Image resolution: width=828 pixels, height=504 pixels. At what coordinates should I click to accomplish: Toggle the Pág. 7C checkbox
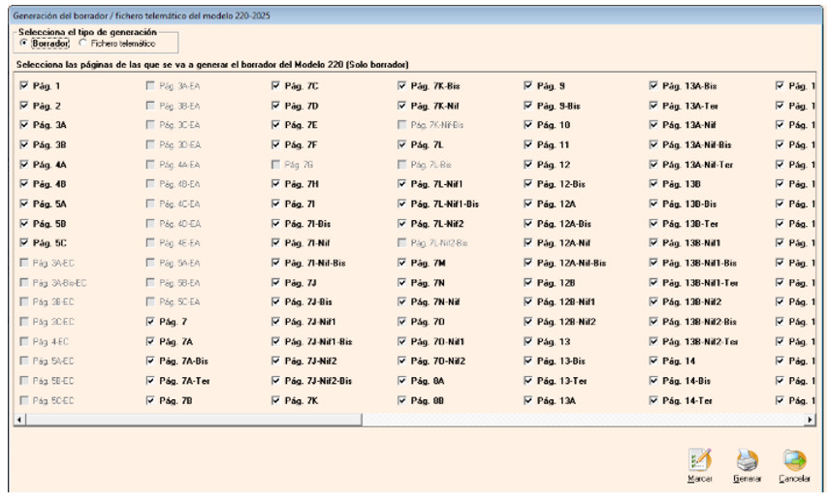[x=275, y=85]
